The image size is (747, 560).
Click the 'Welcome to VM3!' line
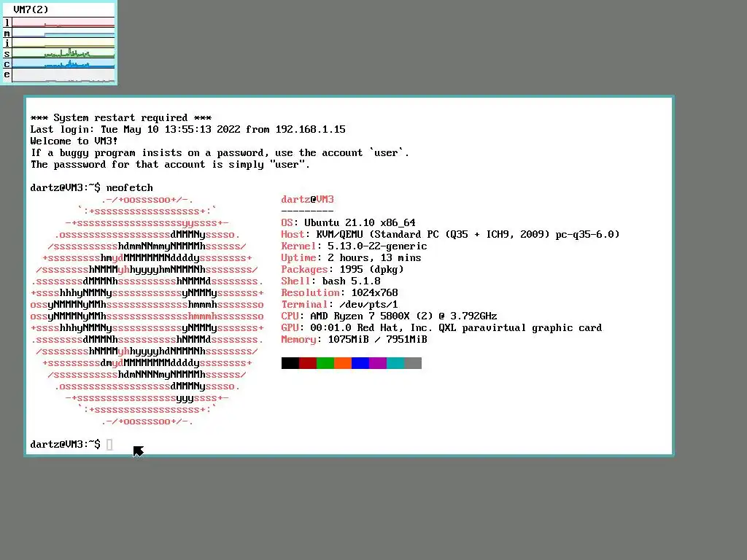click(74, 141)
